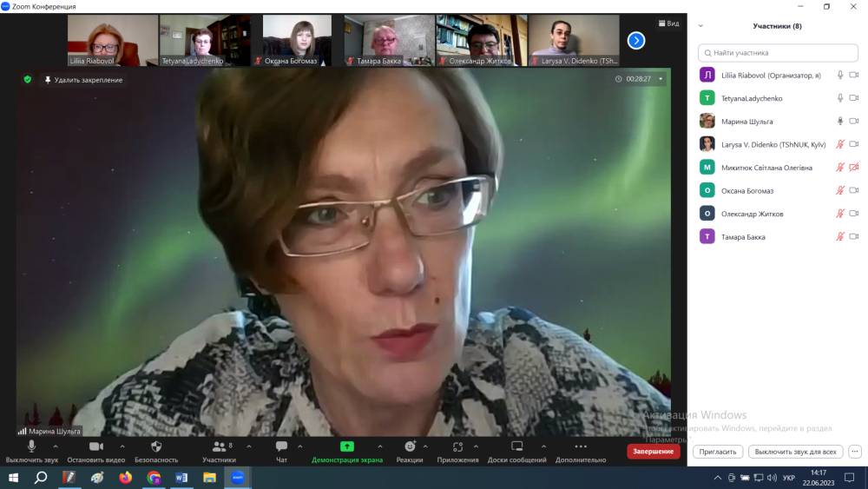Collapse the Participants (Участники) panel chevron

(700, 26)
